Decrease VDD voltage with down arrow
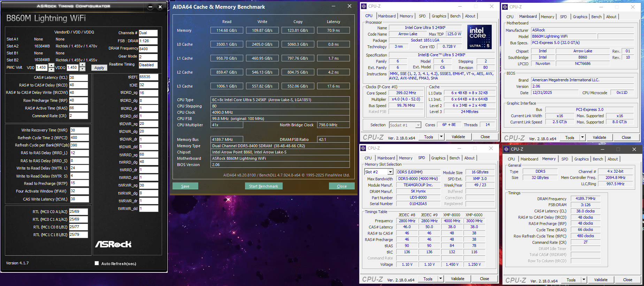Screen dimensions: 644x286 (x=51, y=69)
